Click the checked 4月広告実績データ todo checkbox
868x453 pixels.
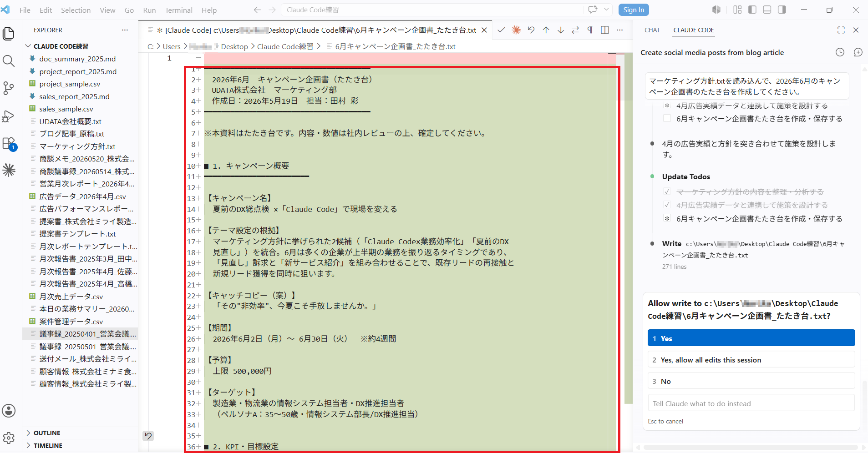click(667, 205)
